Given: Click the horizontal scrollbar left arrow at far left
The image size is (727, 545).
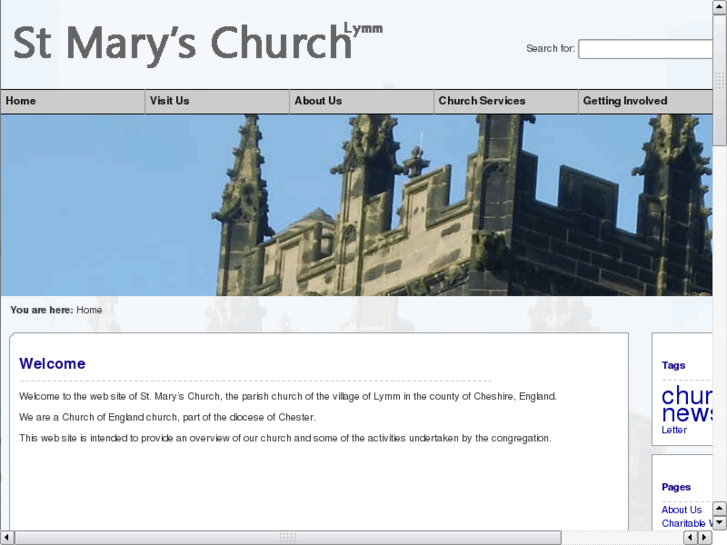Looking at the screenshot, I should (6, 538).
